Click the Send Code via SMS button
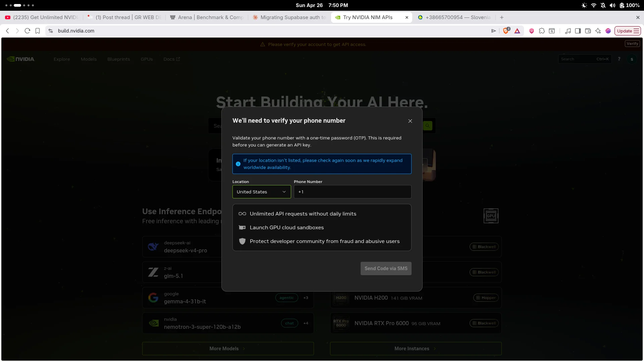This screenshot has width=644, height=362. [386, 268]
